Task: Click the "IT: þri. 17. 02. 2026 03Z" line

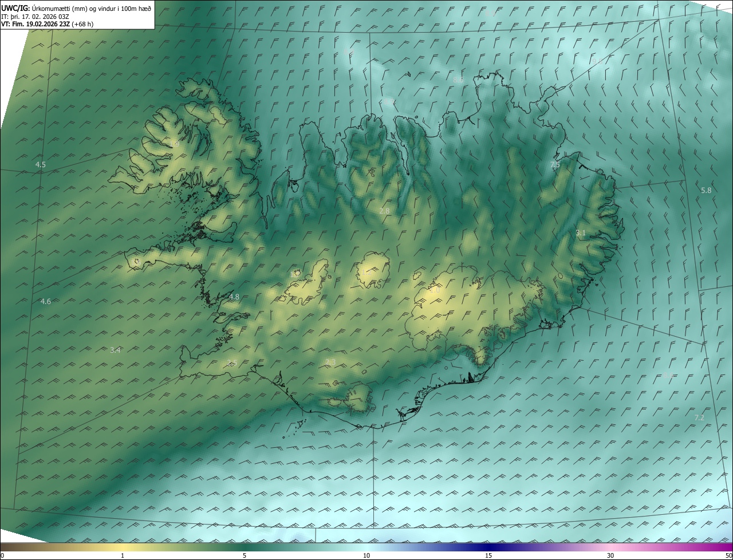Action: [36, 17]
